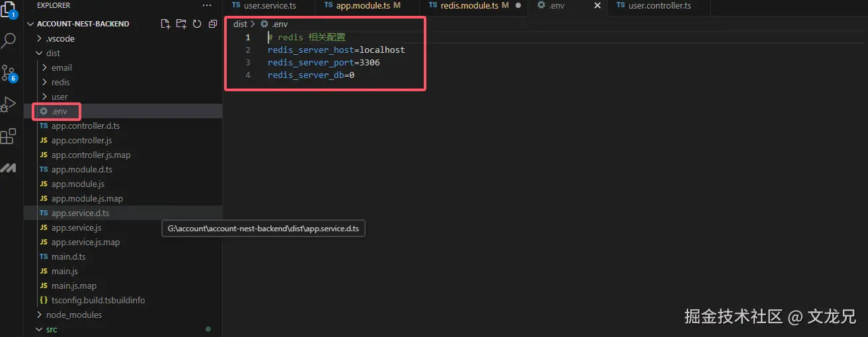The image size is (868, 337).
Task: Click JSON braces icon of tsconfig.build.tsbuildinfo
Action: [44, 300]
